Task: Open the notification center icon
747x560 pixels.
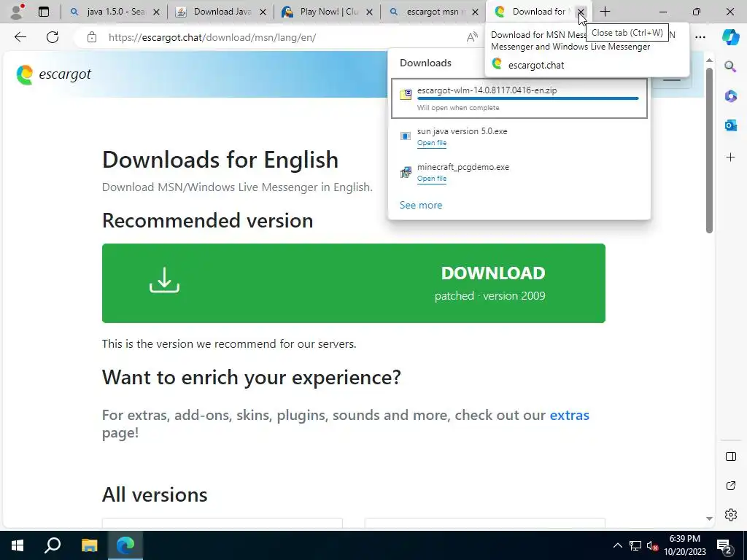Action: (x=724, y=545)
